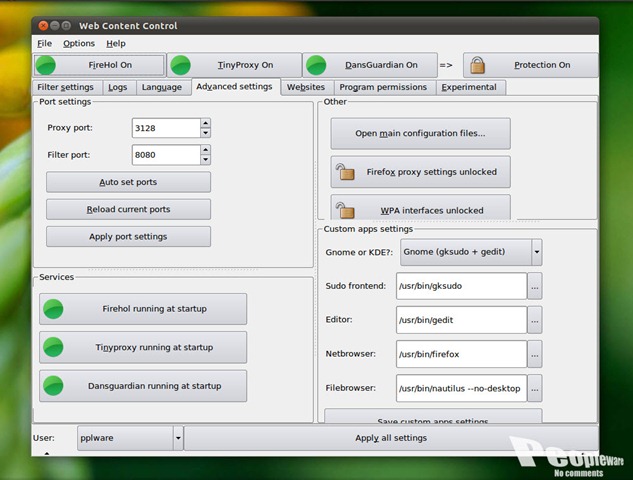The image size is (633, 480).
Task: Open the Options menu
Action: 79,43
